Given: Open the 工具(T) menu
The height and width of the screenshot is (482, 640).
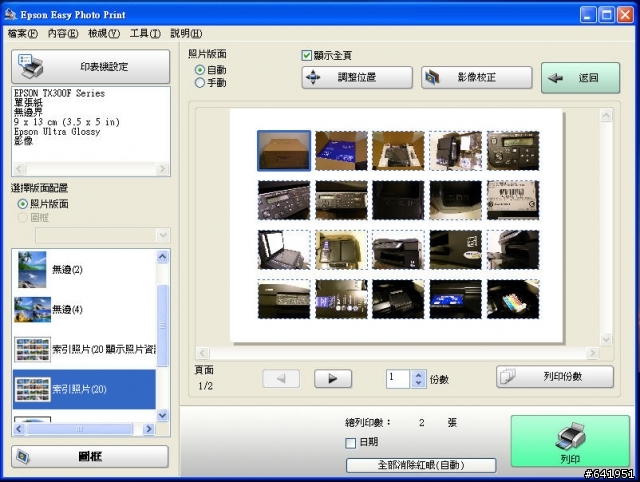Looking at the screenshot, I should coord(145,33).
